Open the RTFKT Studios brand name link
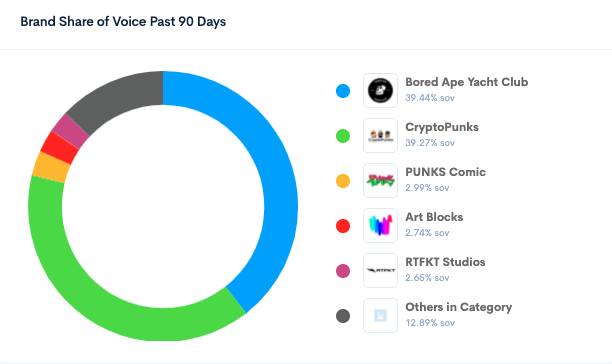This screenshot has height=364, width=612. click(445, 262)
